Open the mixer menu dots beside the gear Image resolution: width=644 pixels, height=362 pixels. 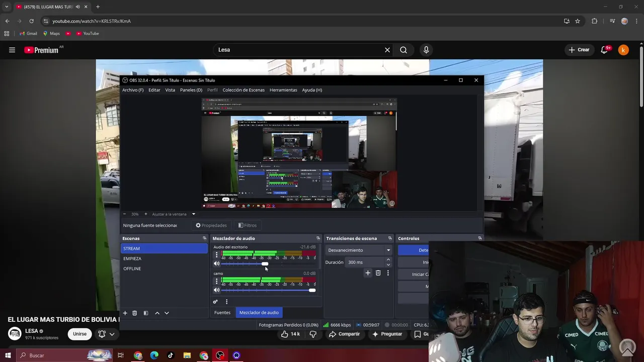226,302
